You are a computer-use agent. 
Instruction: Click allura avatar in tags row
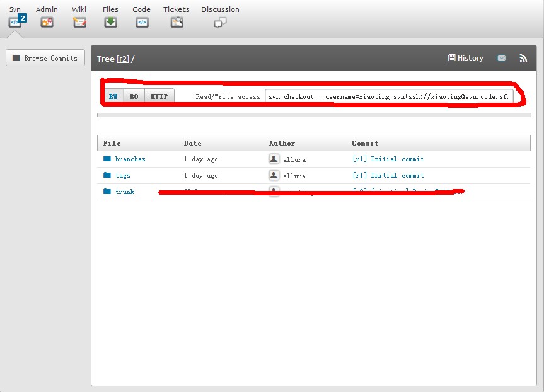pyautogui.click(x=274, y=175)
